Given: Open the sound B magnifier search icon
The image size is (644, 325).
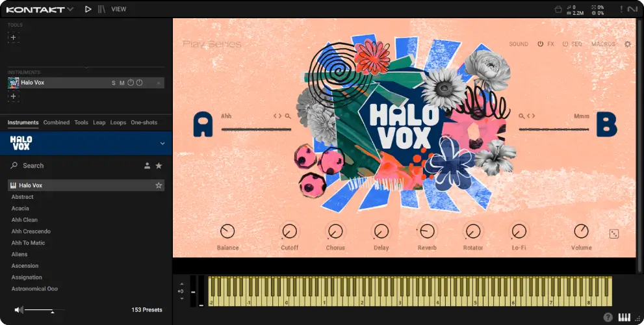Looking at the screenshot, I should tap(522, 116).
